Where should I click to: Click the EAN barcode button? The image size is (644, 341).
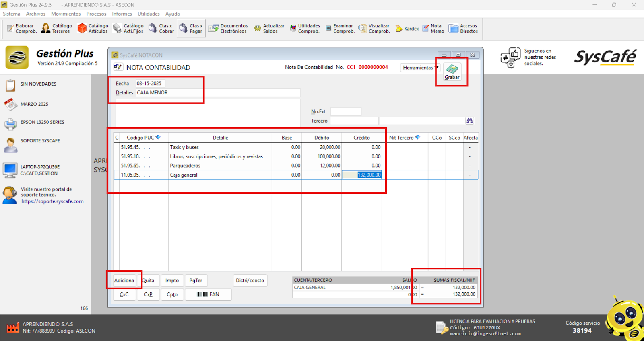tap(208, 294)
